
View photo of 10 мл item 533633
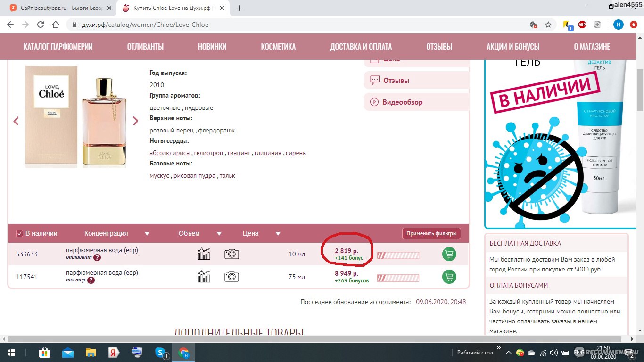(231, 254)
